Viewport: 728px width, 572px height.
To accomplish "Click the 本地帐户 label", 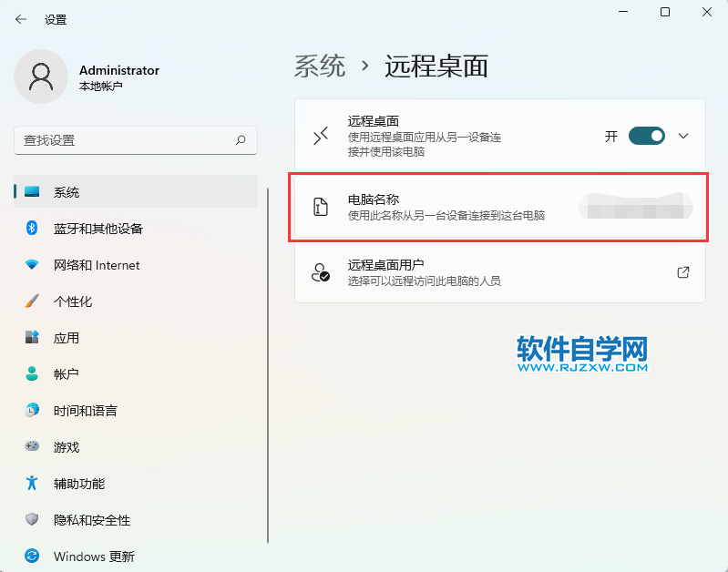I will pyautogui.click(x=101, y=87).
